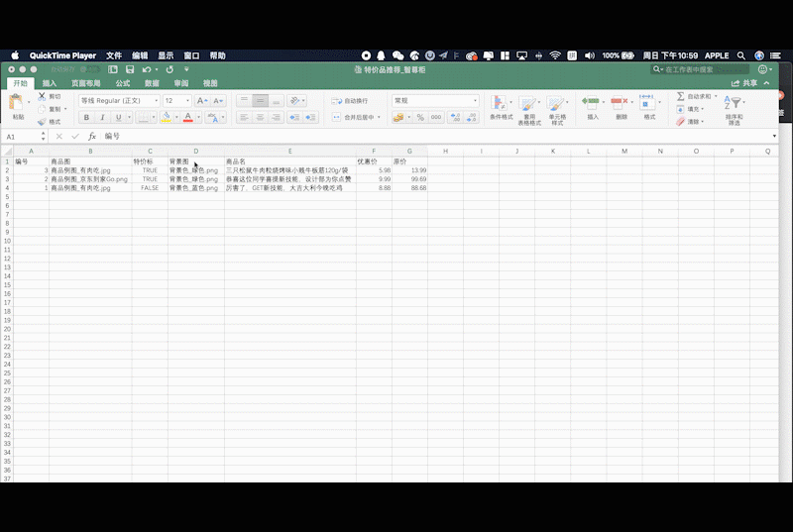This screenshot has height=532, width=793.
Task: Switch to the 插入 (Insert) tab
Action: click(49, 83)
